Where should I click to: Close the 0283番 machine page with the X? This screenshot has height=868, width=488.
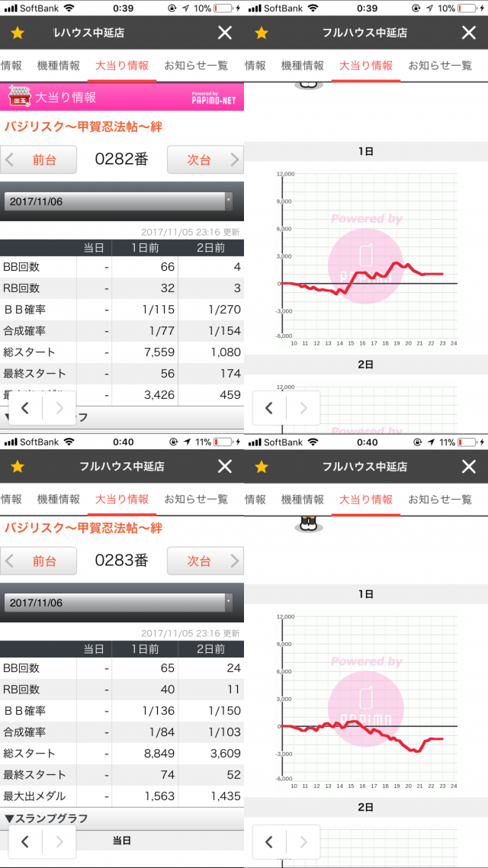pyautogui.click(x=225, y=466)
